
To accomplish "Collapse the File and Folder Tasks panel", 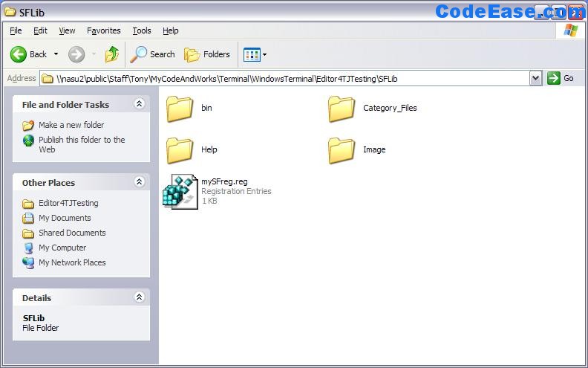I will pyautogui.click(x=139, y=103).
